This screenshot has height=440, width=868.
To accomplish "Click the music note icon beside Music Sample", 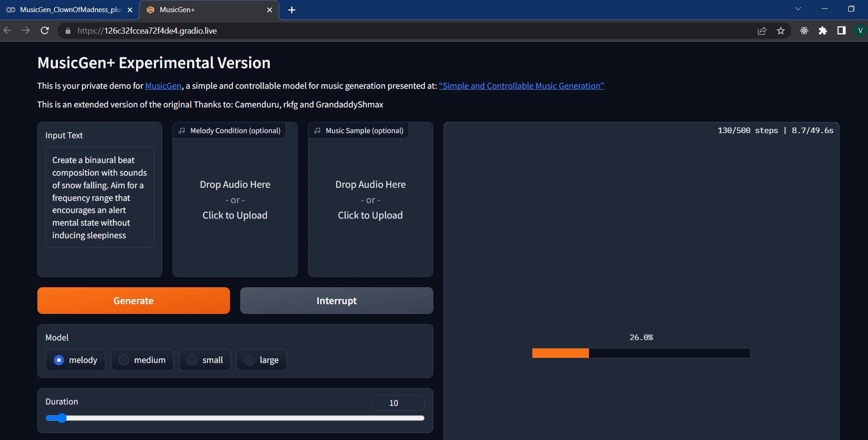I will coord(317,131).
